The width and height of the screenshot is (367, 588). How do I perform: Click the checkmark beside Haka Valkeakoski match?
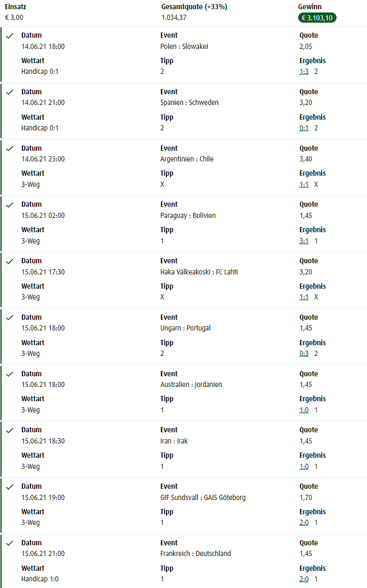[10, 261]
